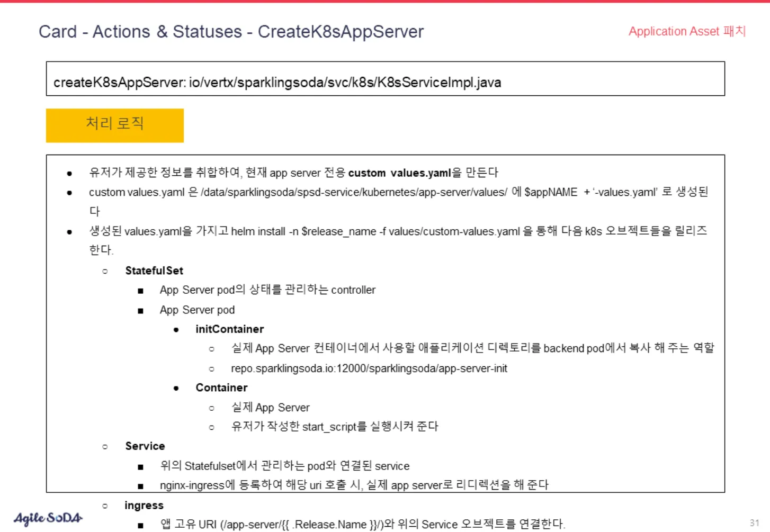Screen dimensions: 770x532
Task: Click the 앱 고유 URI Release.Name line
Action: click(x=362, y=524)
